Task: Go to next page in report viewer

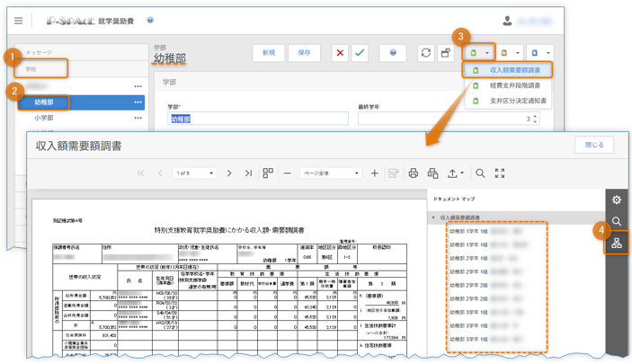Action: point(229,173)
